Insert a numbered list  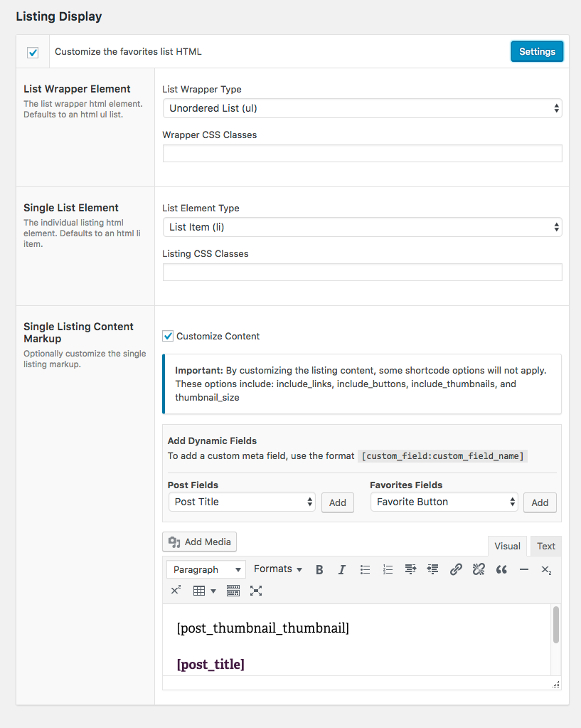point(388,569)
